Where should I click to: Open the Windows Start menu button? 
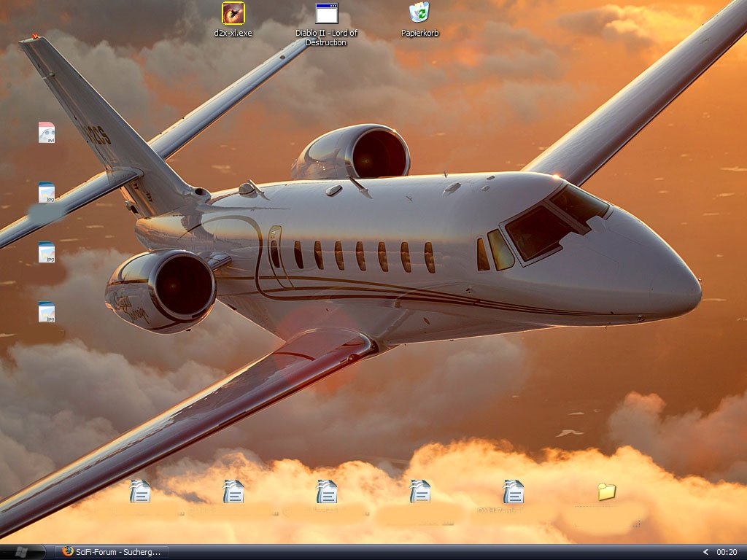click(x=22, y=552)
